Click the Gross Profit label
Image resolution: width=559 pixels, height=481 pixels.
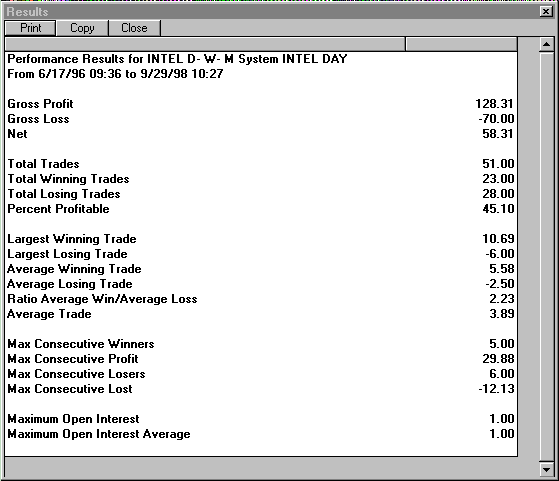click(x=40, y=104)
